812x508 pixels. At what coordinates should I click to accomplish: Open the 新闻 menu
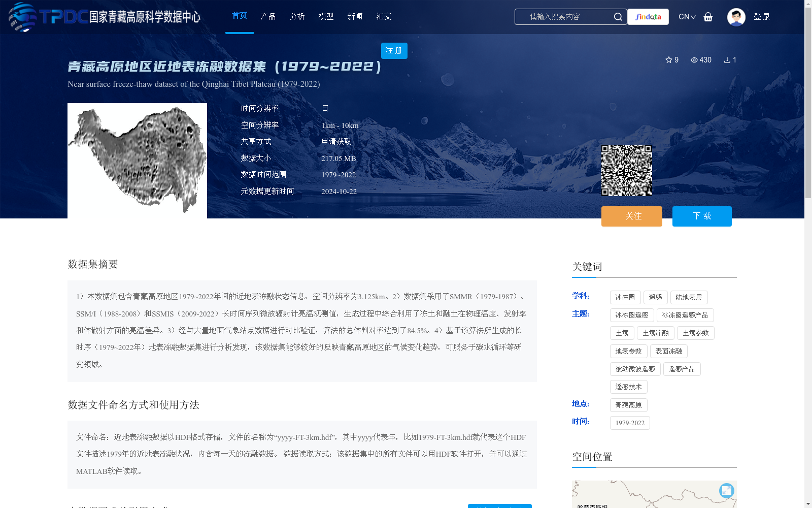click(x=355, y=16)
